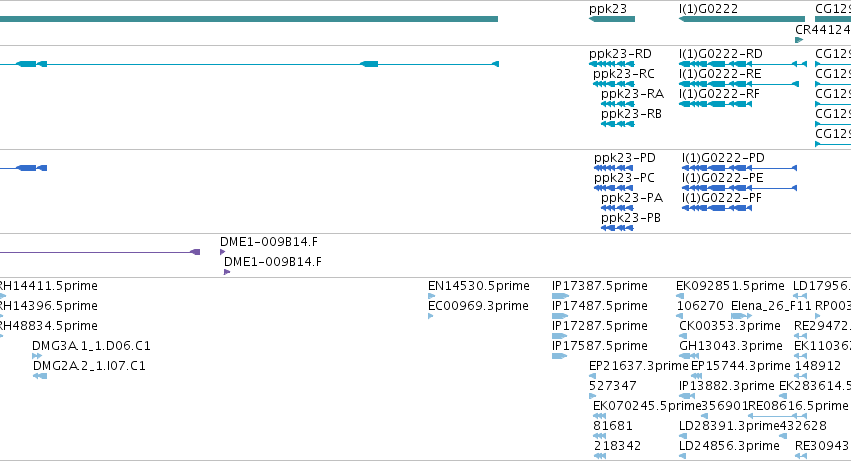851x461 pixels.
Task: Click the DMG3A.1_1.D06.C1 feature arrow
Action: pyautogui.click(x=37, y=356)
